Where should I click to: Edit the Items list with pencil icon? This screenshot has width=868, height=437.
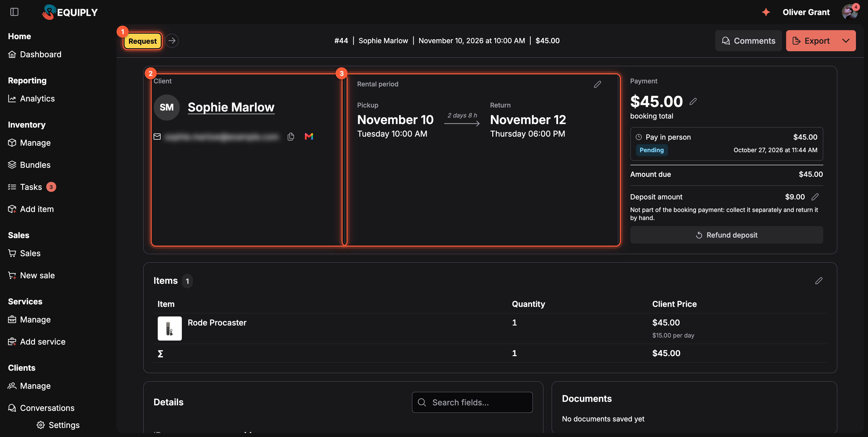[x=819, y=281]
